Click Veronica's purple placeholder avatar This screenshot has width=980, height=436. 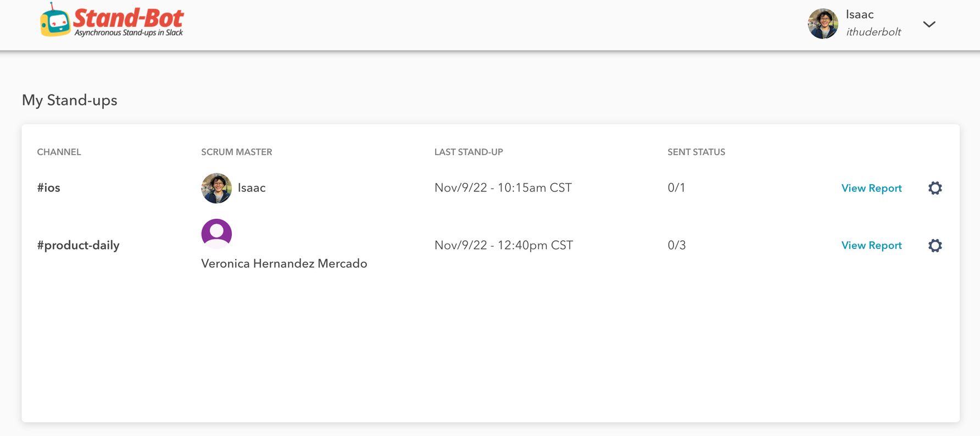coord(216,234)
